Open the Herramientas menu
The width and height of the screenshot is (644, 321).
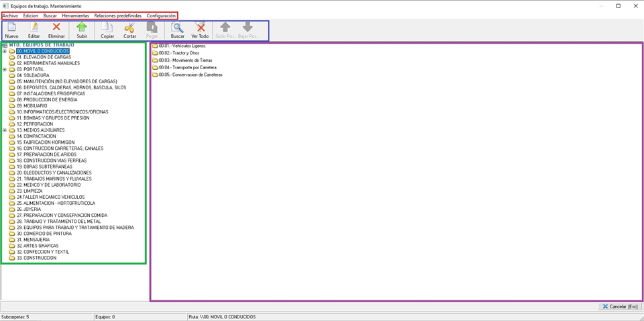point(75,15)
